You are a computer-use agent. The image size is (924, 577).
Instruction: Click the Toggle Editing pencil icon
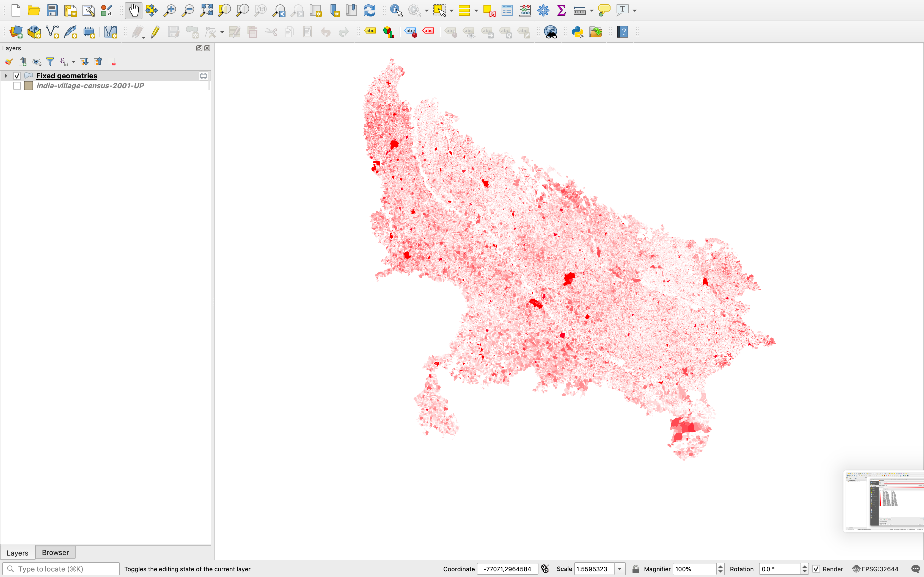tap(155, 32)
